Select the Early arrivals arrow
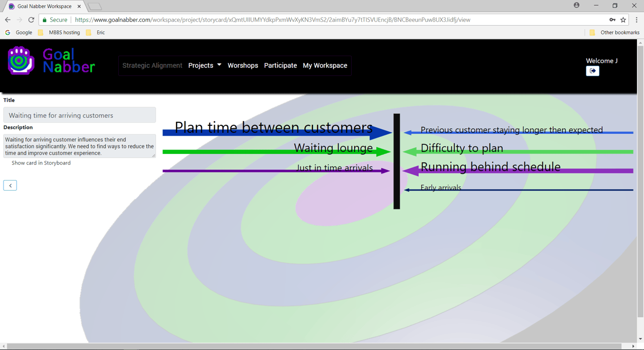Screen dimensions: 644x350 (x=518, y=190)
